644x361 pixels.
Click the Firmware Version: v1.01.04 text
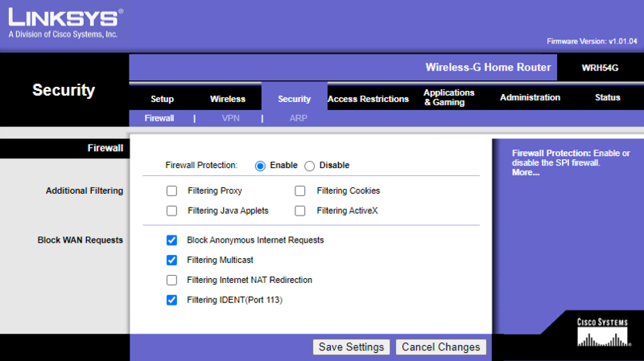(592, 42)
